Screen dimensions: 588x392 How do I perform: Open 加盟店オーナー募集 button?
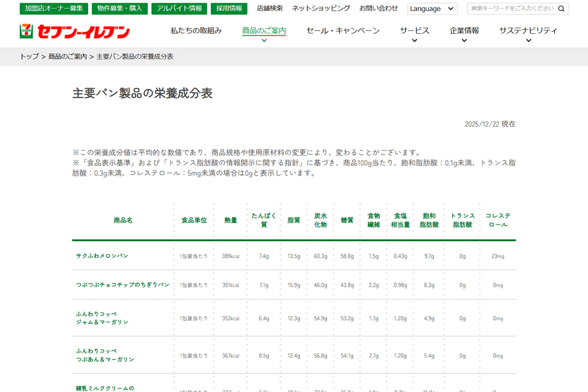(54, 9)
